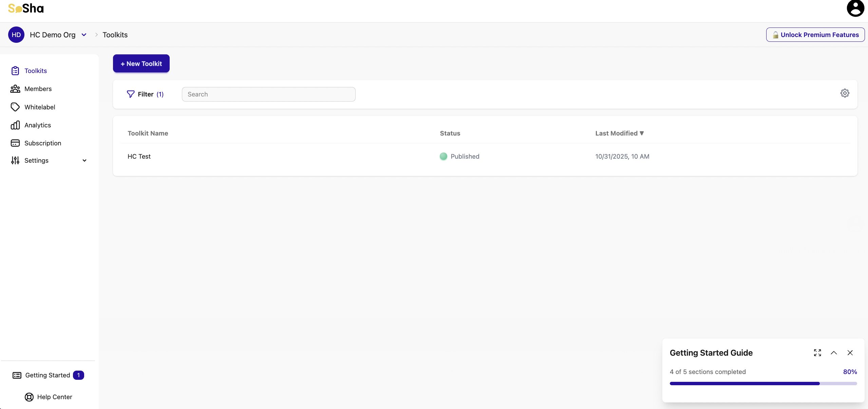The height and width of the screenshot is (409, 868).
Task: Click the toolkit Search field
Action: click(x=268, y=94)
